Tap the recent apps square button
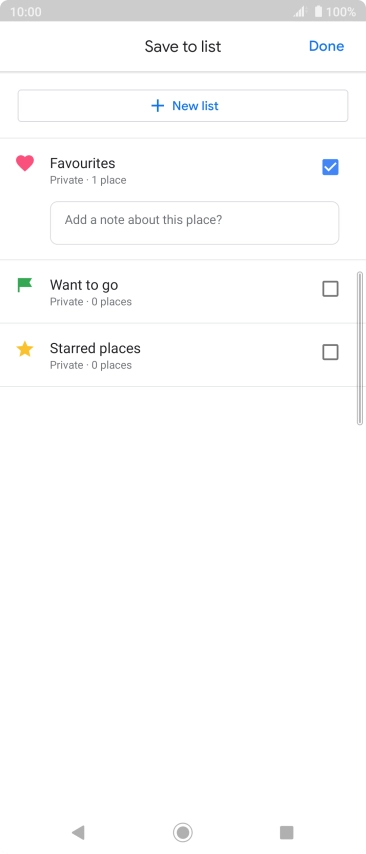The width and height of the screenshot is (366, 854). (286, 832)
